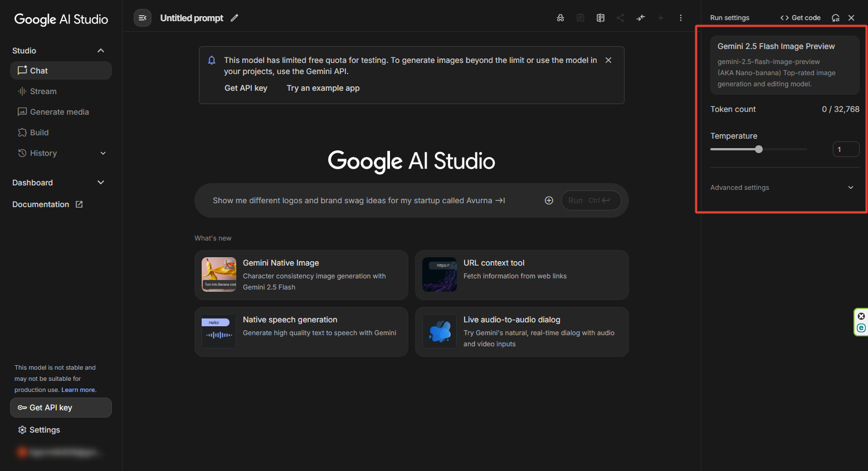
Task: Open Build in the sidebar
Action: tap(61, 133)
